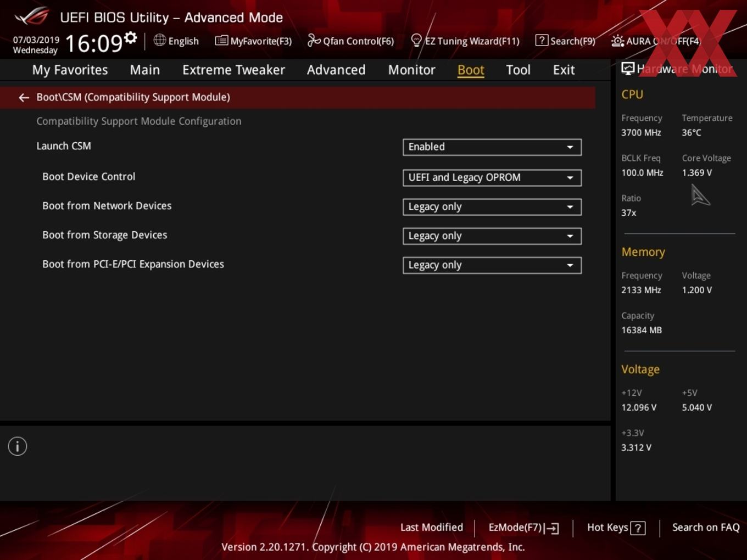747x560 pixels.
Task: Switch to the Main tab
Action: pyautogui.click(x=145, y=70)
